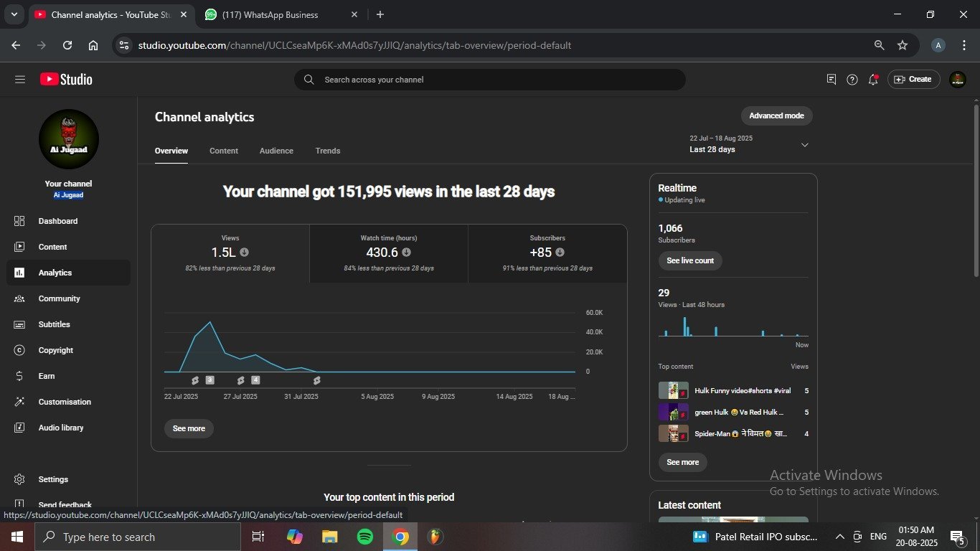Viewport: 980px width, 551px height.
Task: Click the notifications bell icon
Action: [x=873, y=80]
